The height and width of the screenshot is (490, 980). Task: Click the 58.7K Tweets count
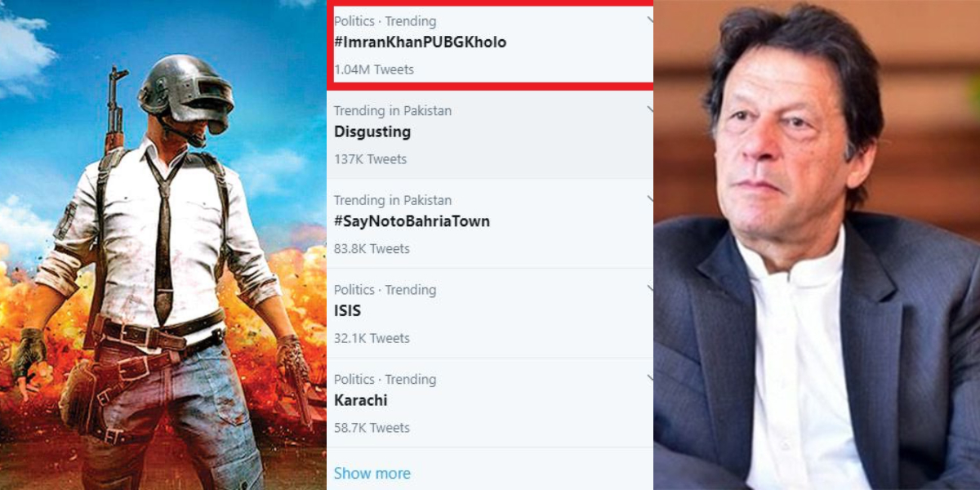(x=372, y=428)
